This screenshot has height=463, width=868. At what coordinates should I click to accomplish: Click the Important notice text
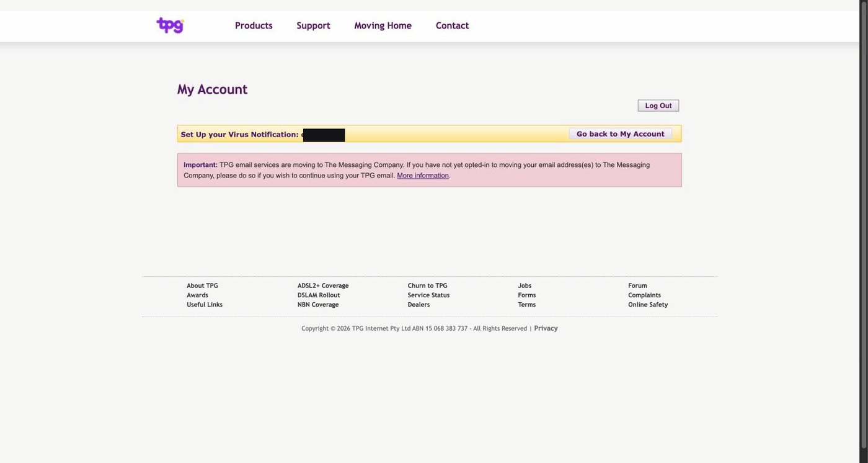417,170
